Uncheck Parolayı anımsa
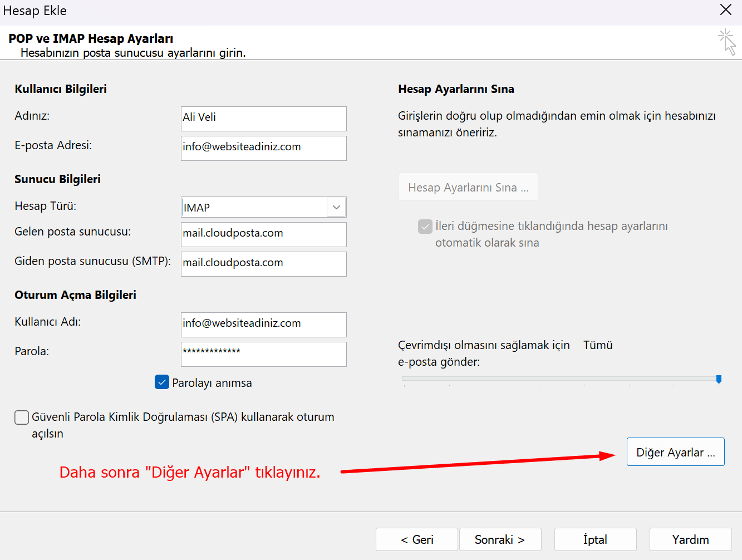Image resolution: width=742 pixels, height=560 pixels. click(x=161, y=382)
